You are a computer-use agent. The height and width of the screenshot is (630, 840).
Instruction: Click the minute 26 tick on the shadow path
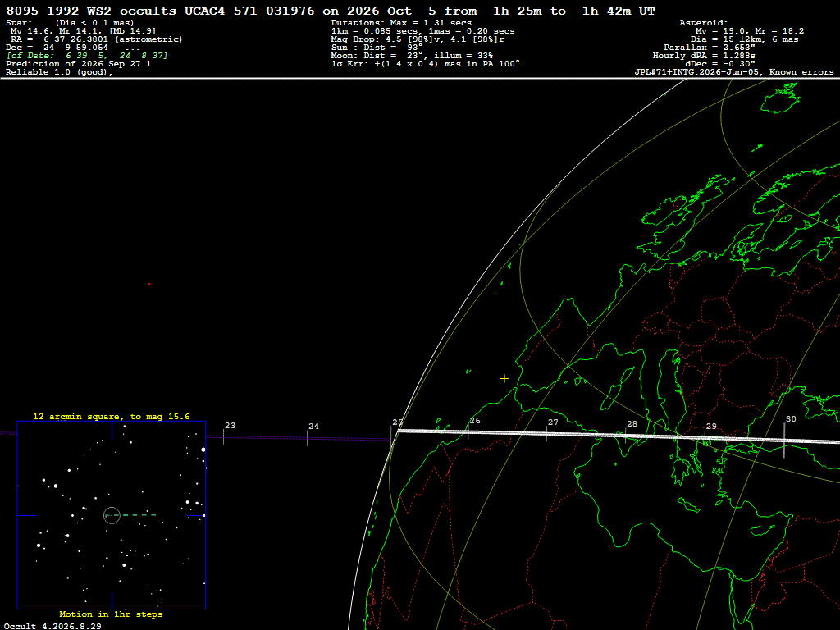(x=468, y=431)
